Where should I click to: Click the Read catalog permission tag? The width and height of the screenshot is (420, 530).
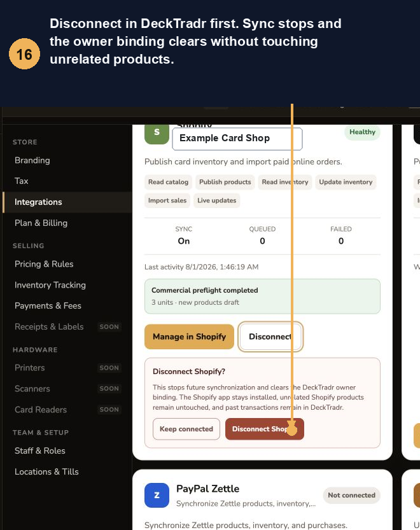click(168, 182)
